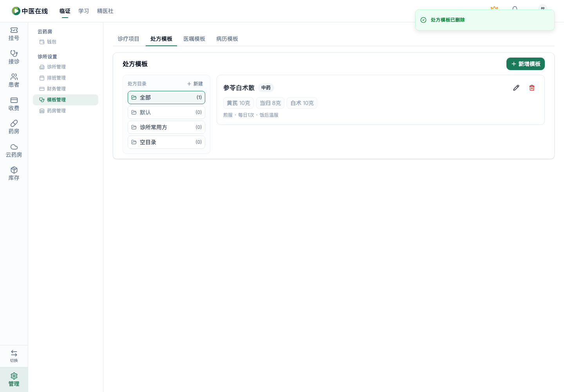This screenshot has width=564, height=392.
Task: Select the 临证 top navigation tab
Action: [x=65, y=11]
